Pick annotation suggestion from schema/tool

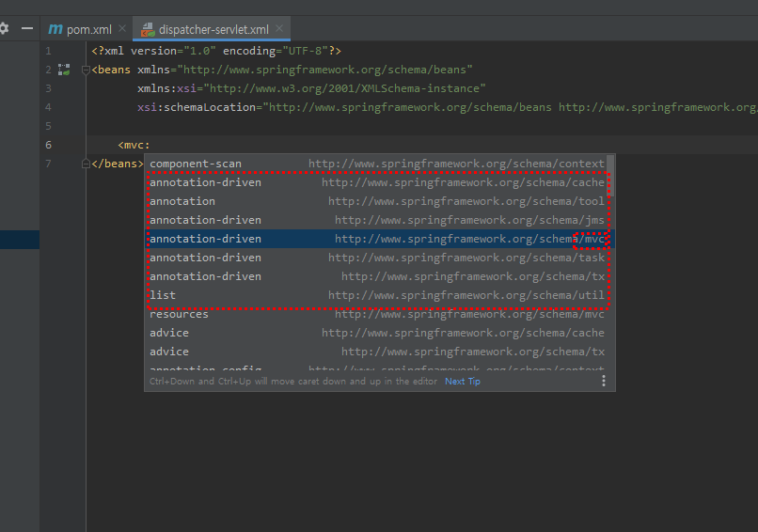tap(376, 201)
